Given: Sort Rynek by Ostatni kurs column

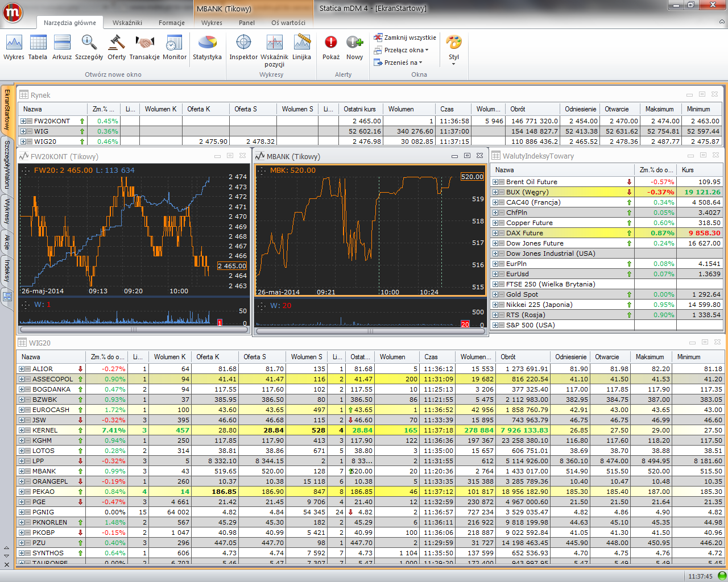Looking at the screenshot, I should [361, 109].
